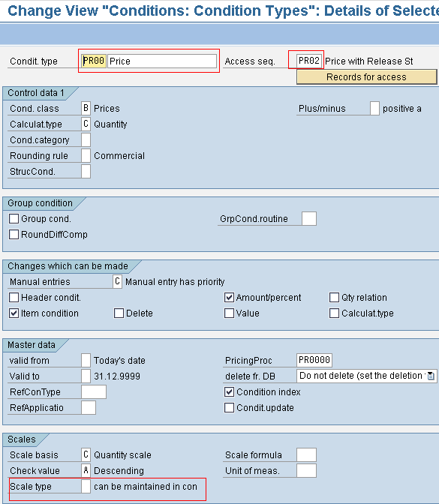Screen dimensions: 439x504
Task: Uncheck the Amount/percent checkbox
Action: coord(229,297)
